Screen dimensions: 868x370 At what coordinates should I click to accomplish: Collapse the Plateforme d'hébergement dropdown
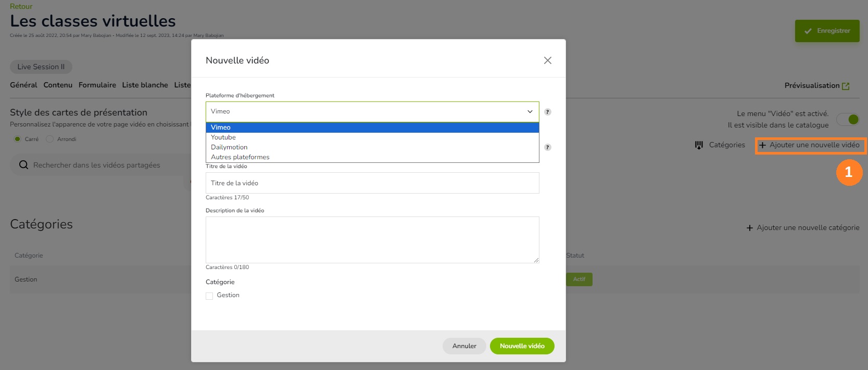(x=530, y=112)
